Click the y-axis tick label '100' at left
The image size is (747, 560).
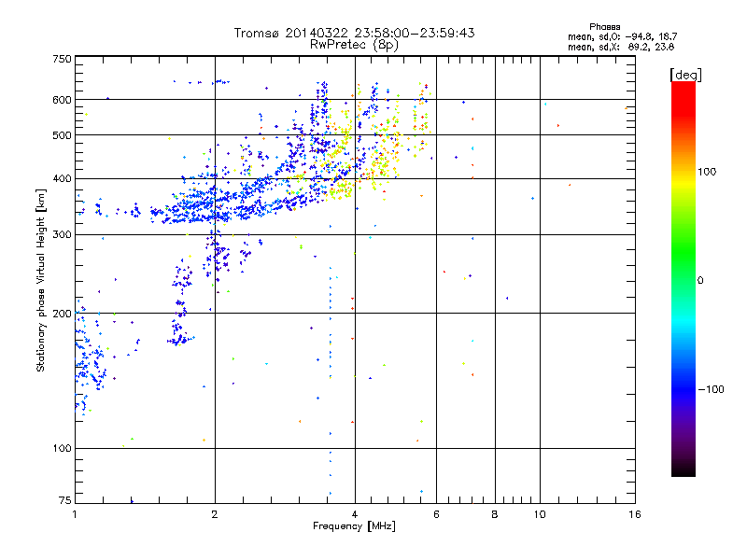[x=62, y=449]
